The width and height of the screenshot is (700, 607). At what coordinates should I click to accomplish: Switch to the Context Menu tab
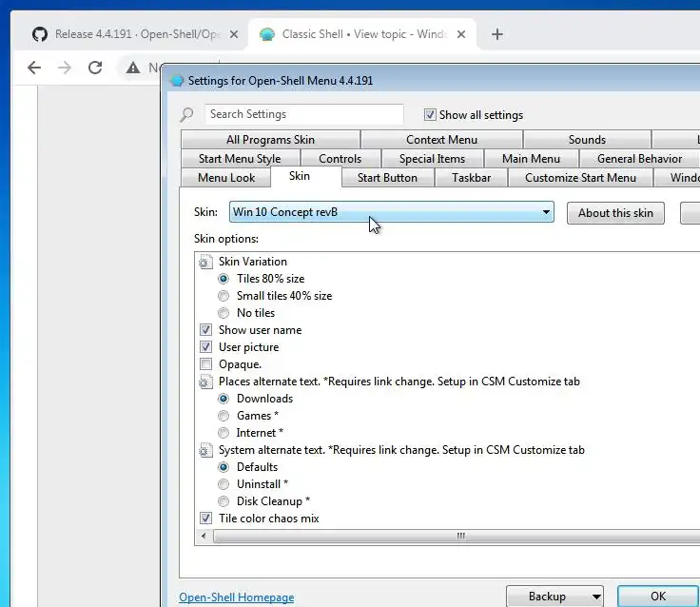441,140
